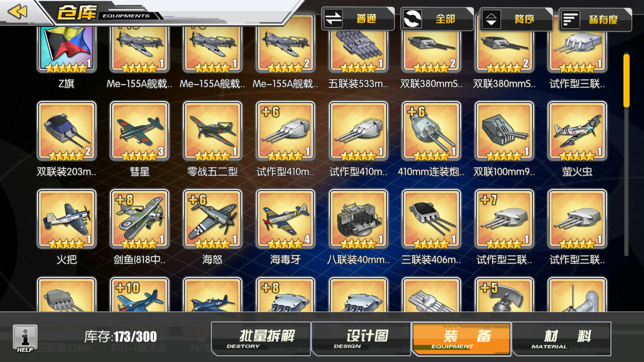
Task: Cycle the 全部 category filter
Action: 437,19
